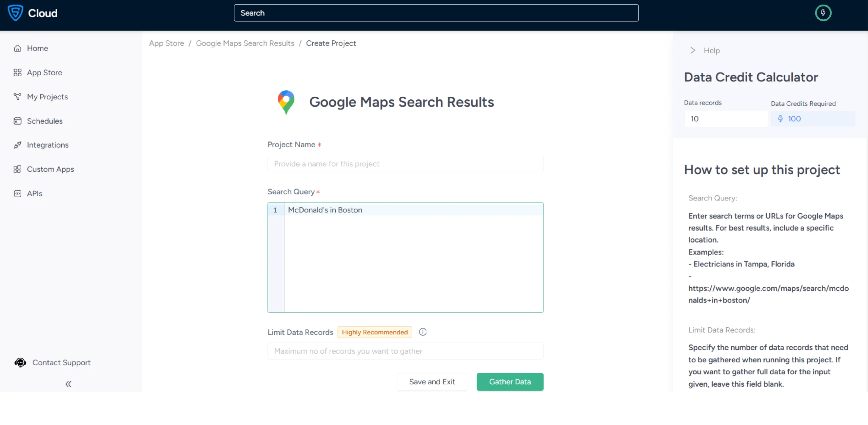Click the Cloud brand name text

43,13
